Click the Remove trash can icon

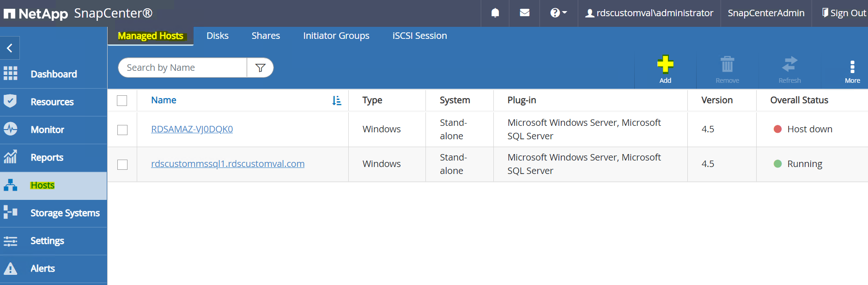coord(727,64)
